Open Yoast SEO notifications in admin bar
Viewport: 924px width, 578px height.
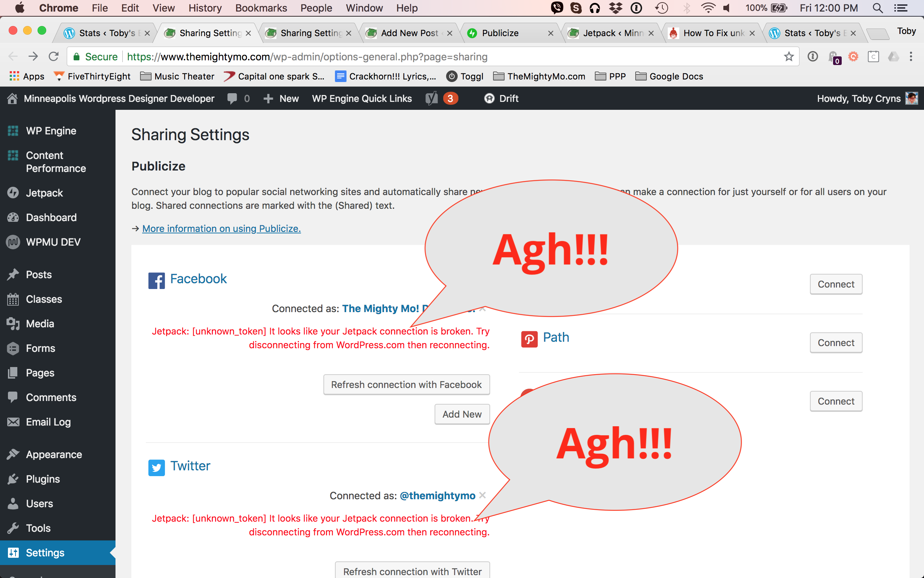pyautogui.click(x=442, y=98)
